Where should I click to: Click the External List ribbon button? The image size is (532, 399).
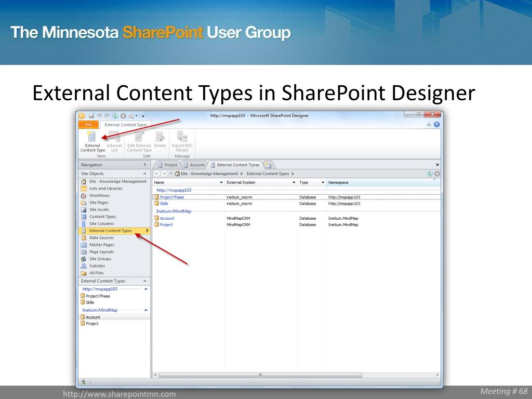pyautogui.click(x=114, y=142)
